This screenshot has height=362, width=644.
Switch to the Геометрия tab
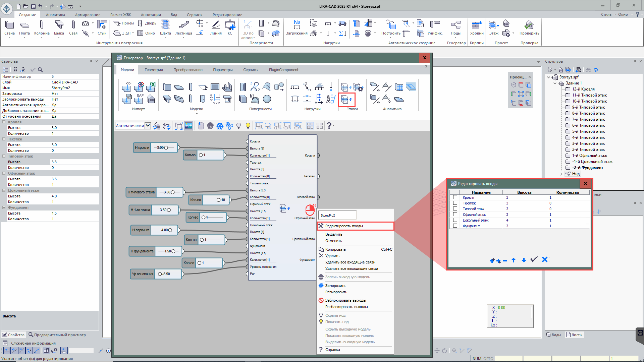[154, 70]
